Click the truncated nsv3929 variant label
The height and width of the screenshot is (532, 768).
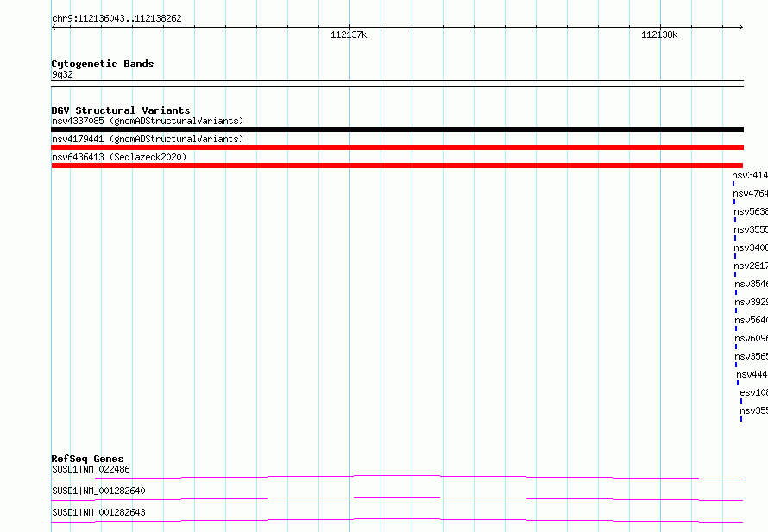[x=752, y=302]
